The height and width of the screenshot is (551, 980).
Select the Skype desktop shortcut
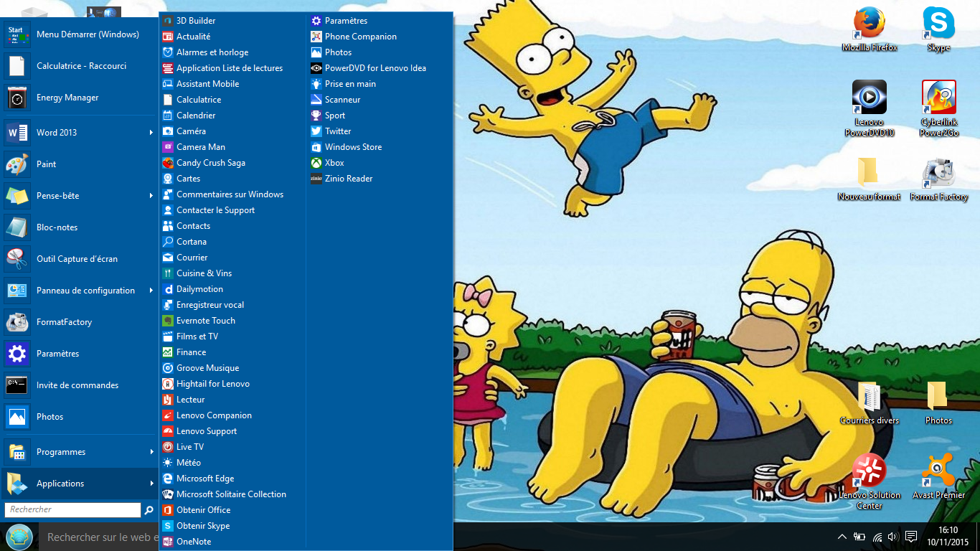938,30
